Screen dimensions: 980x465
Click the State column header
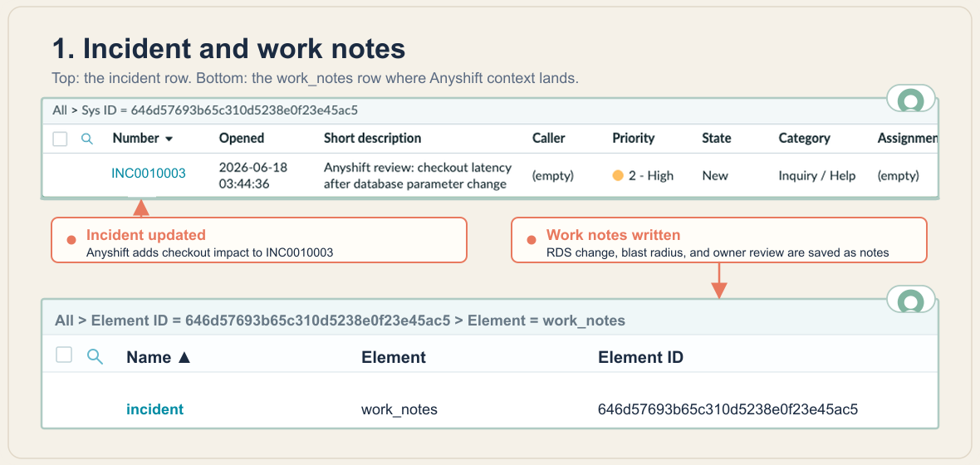click(716, 138)
